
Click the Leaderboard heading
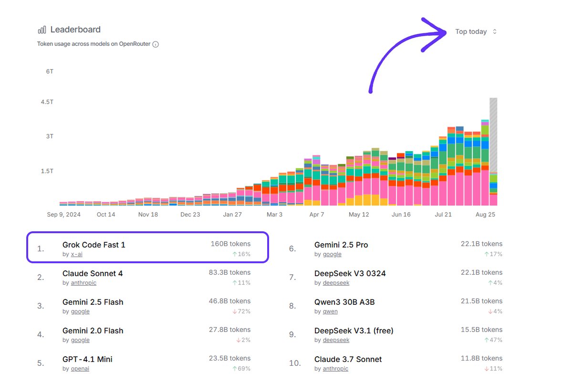click(75, 30)
